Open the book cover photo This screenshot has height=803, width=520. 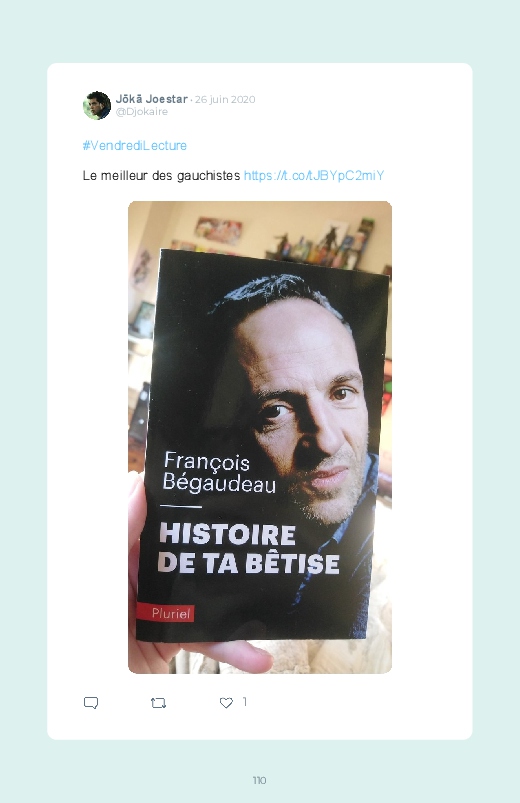click(x=260, y=437)
